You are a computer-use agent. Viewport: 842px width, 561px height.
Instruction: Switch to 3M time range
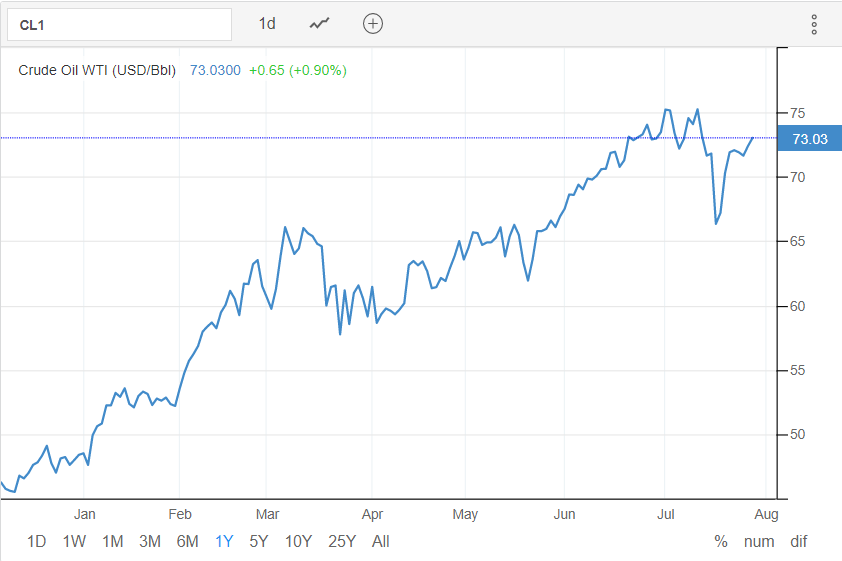(x=150, y=542)
